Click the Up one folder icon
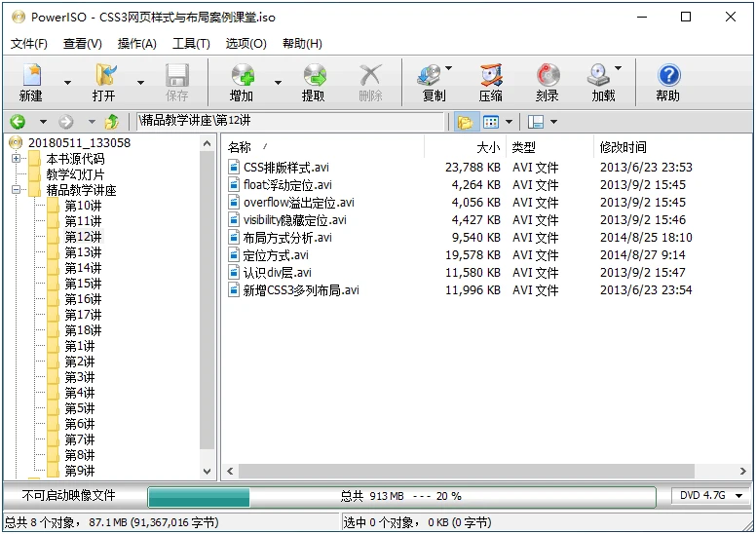 click(112, 122)
